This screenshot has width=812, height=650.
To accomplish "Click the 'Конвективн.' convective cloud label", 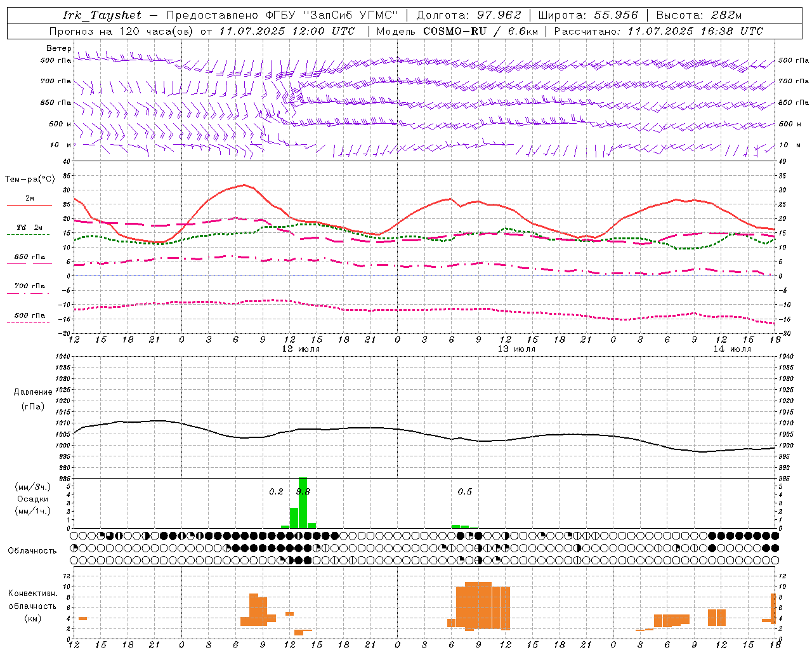I will click(x=33, y=594).
